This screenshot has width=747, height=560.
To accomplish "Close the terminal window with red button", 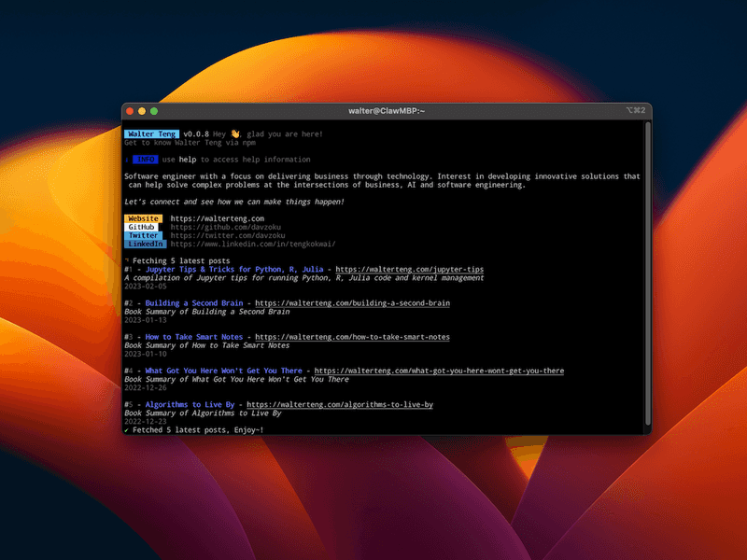I will click(x=130, y=111).
